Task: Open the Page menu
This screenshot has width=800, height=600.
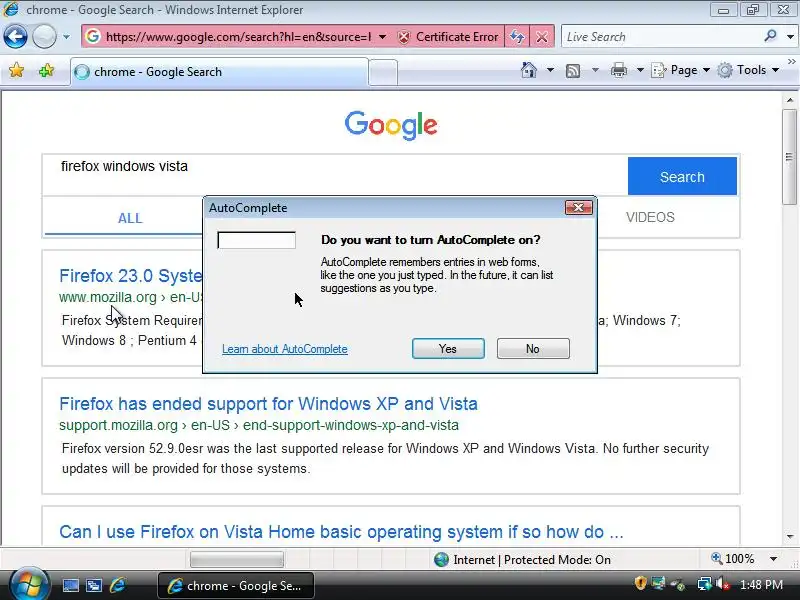Action: [681, 70]
